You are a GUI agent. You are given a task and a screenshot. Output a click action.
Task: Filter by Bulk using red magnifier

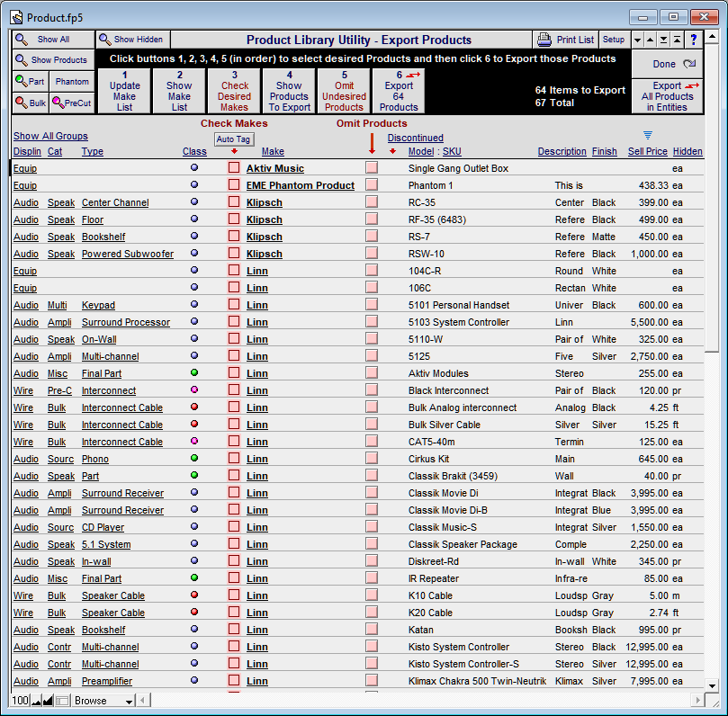[31, 103]
